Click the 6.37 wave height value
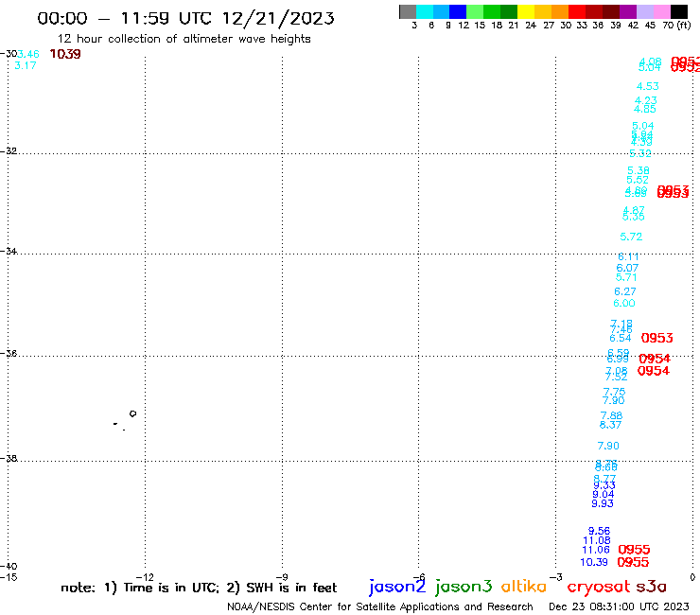 tap(610, 425)
